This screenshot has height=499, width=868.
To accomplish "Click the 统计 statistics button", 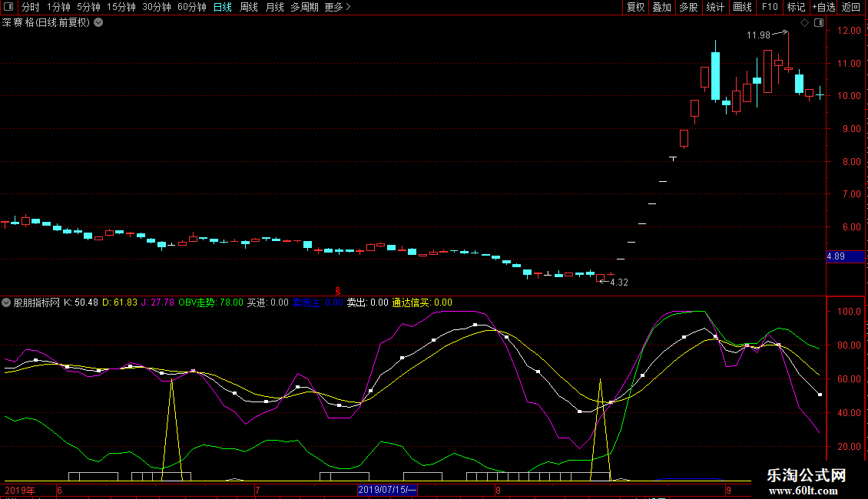I will tap(715, 7).
